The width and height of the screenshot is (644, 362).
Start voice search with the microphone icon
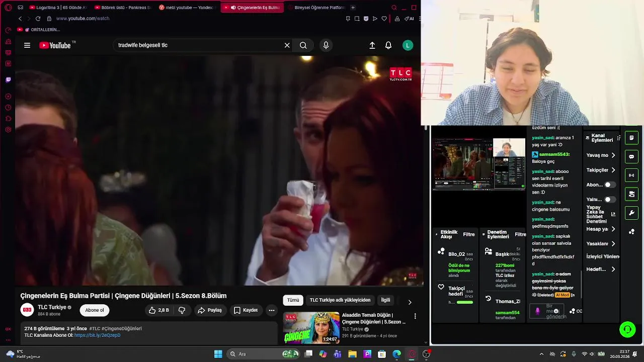point(326,45)
